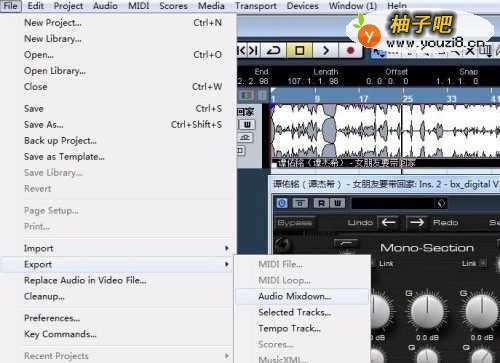Choose Tempo Track... in Export submenu
Image resolution: width=500 pixels, height=363 pixels.
pyautogui.click(x=302, y=328)
